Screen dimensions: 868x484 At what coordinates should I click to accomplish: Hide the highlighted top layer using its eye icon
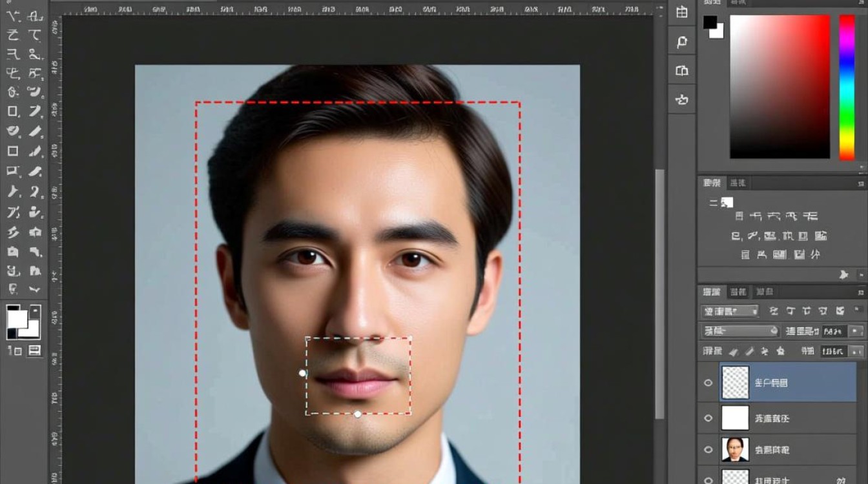point(708,383)
